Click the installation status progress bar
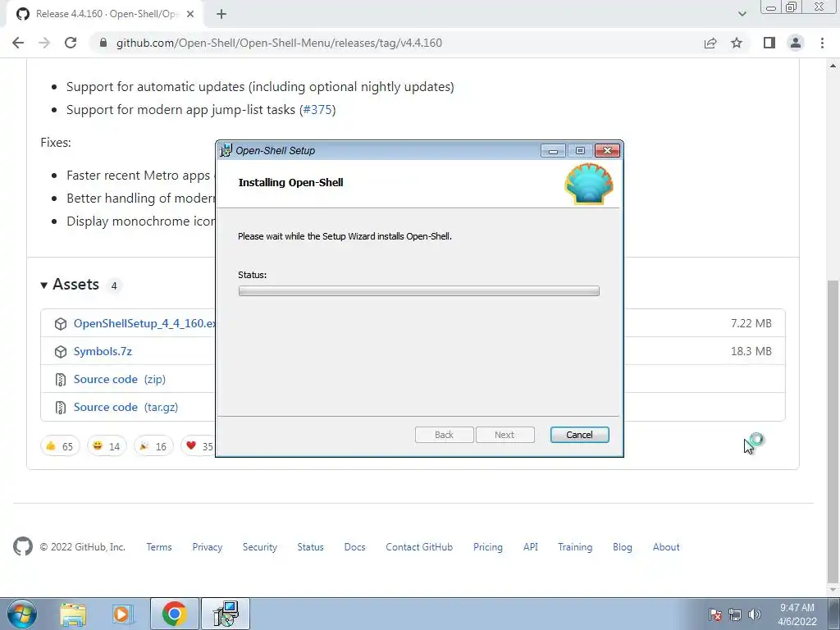Viewport: 840px width, 630px height. pos(419,291)
